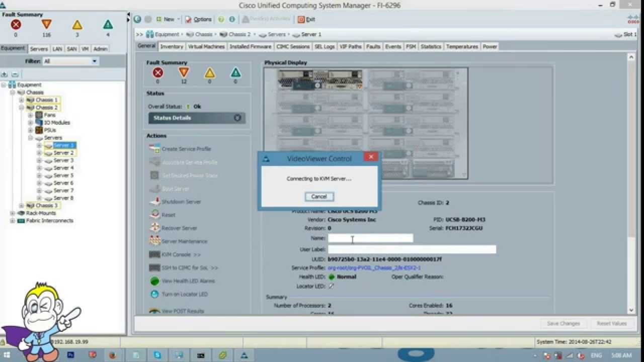Open the Faults tab
Image resolution: width=644 pixels, height=362 pixels.
click(373, 47)
